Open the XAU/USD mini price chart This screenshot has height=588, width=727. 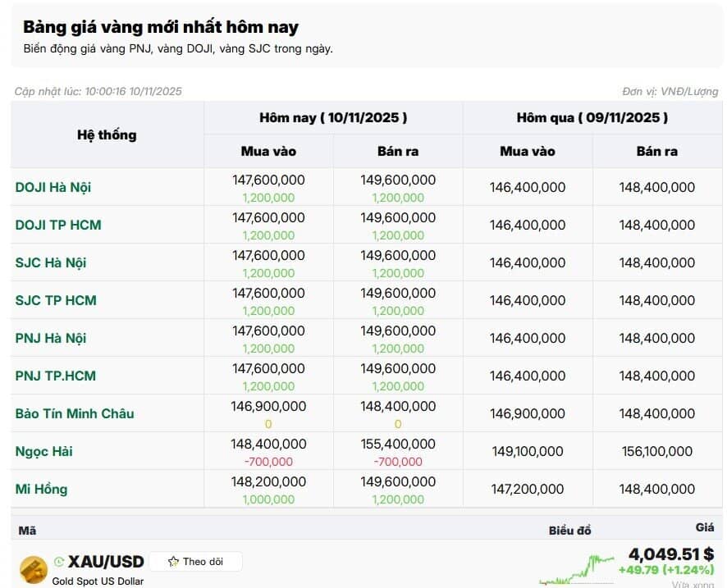click(x=577, y=570)
